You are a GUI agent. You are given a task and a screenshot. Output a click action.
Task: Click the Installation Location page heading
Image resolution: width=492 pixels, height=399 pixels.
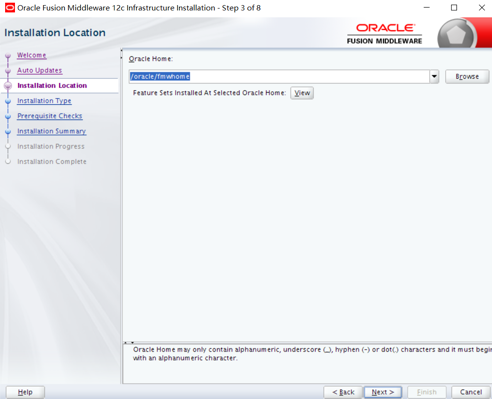(55, 33)
